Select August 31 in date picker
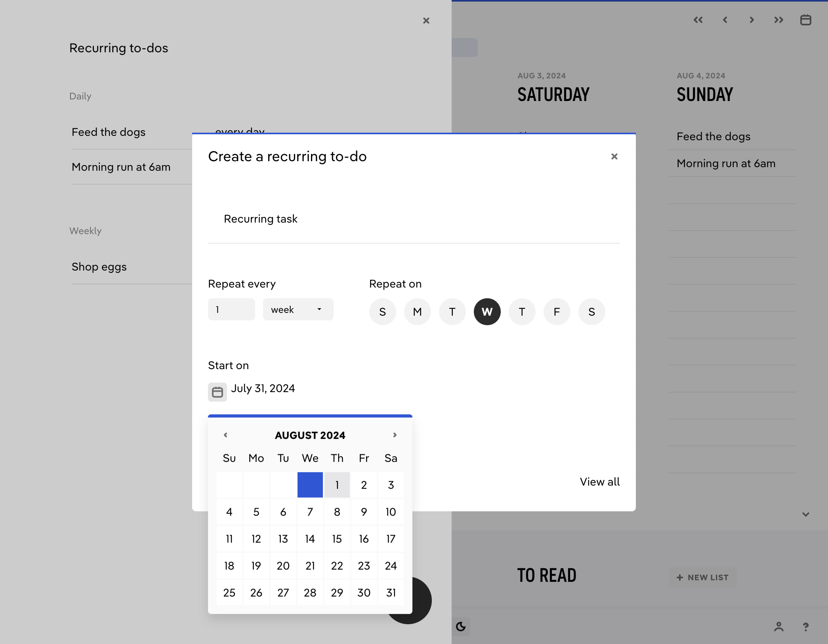 pos(391,593)
